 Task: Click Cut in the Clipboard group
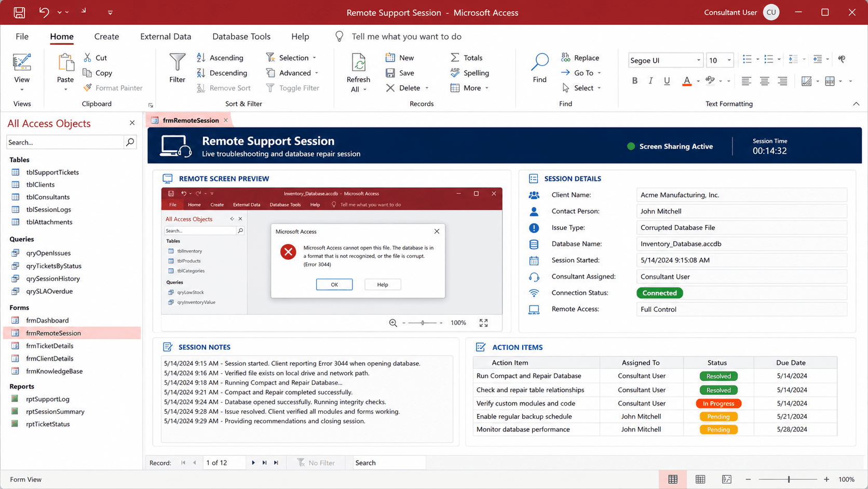coord(95,58)
